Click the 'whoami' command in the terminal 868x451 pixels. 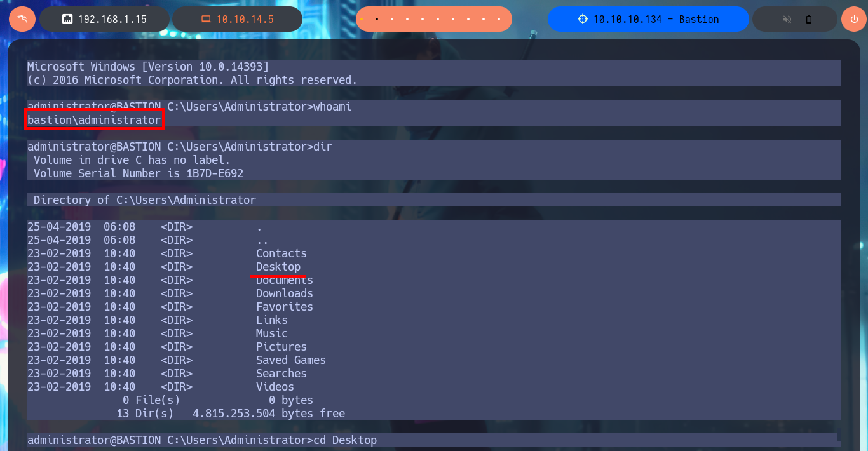(332, 107)
